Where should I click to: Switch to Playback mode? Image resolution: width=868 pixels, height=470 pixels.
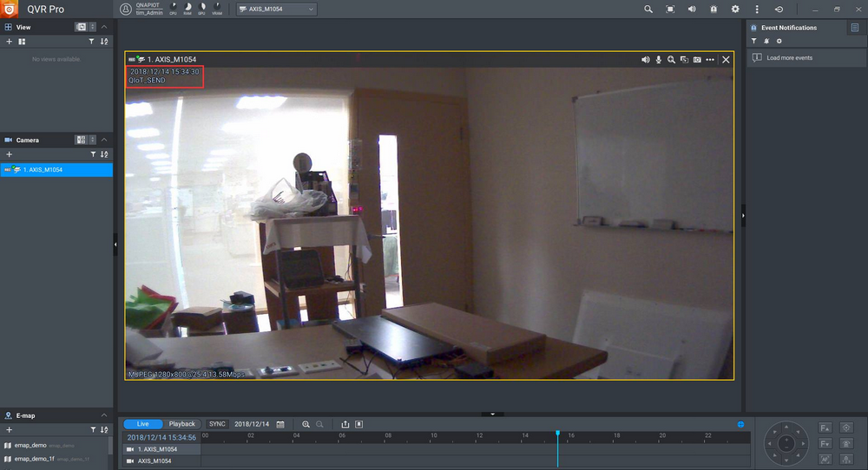pos(181,424)
